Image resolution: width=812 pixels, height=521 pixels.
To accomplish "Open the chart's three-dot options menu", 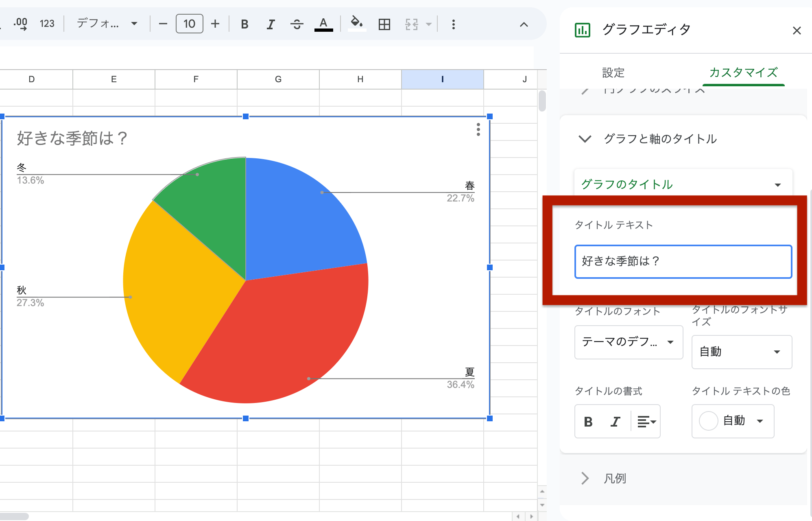I will point(478,130).
